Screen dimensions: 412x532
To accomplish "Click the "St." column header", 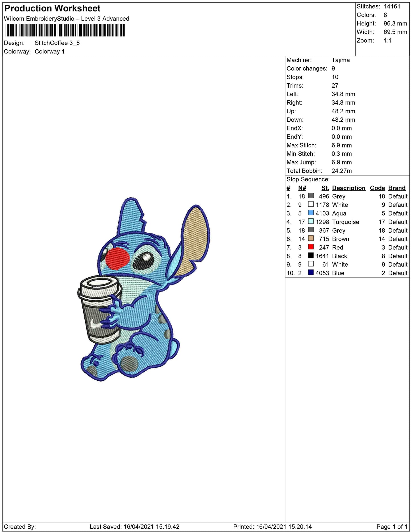I will point(325,188).
